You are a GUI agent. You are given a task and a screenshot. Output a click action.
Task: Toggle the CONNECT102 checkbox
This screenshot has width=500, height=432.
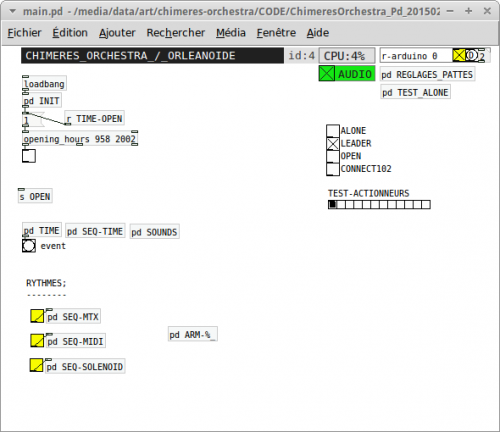click(333, 169)
